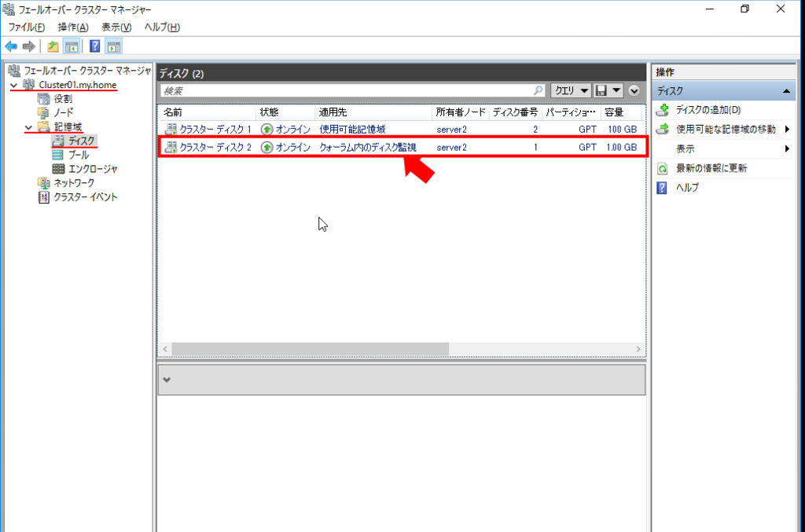Toggle the action pane toolbar icon

[113, 46]
